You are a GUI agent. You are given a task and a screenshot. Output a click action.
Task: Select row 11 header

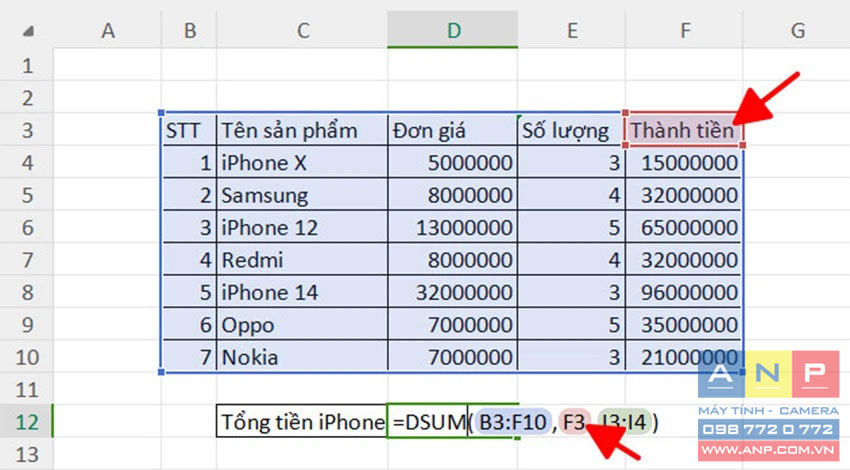coord(27,390)
